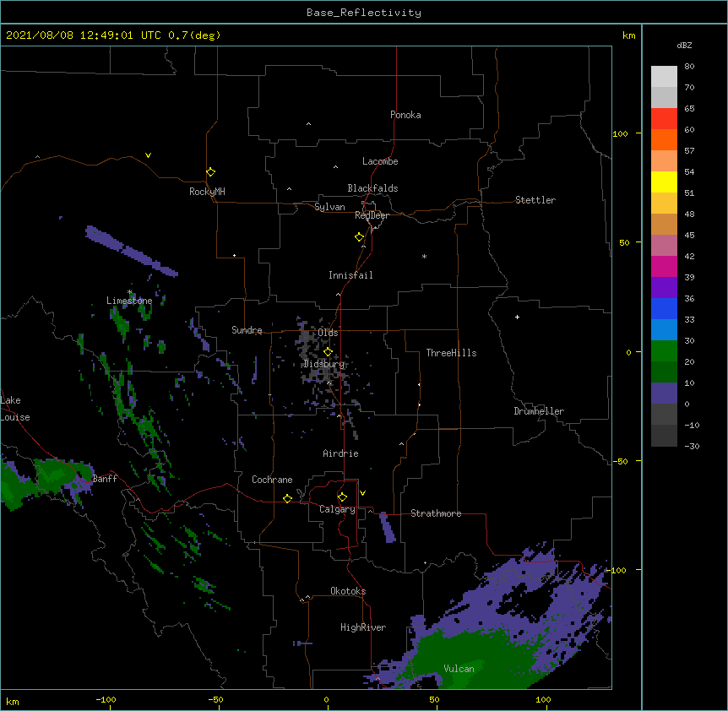Pick the light blue 33 dBZ legend swatch
Screen dimensions: 728x711
coord(664,329)
